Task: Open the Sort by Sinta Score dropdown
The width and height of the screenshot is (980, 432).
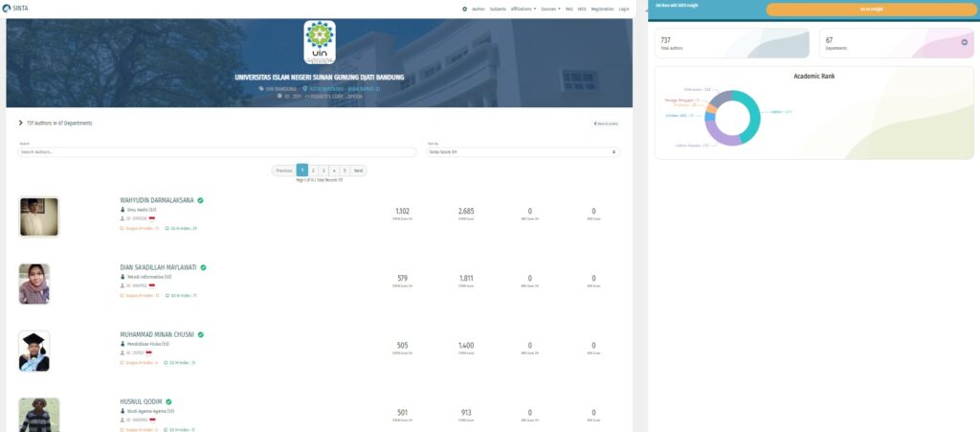Action: click(x=523, y=151)
